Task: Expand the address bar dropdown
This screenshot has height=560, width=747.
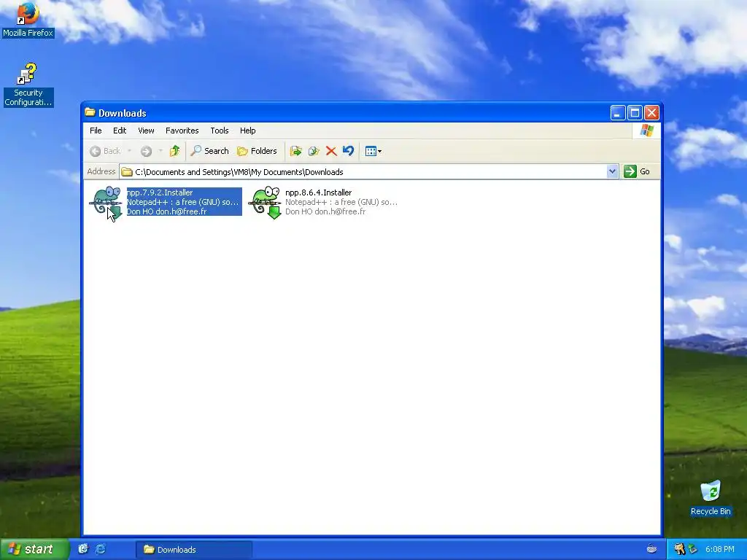Action: tap(612, 171)
